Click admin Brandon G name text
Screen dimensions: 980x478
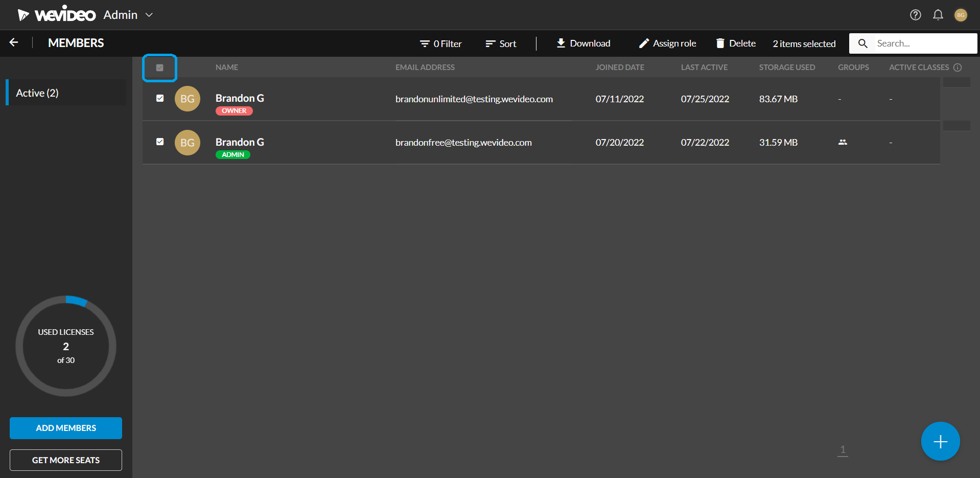(x=240, y=142)
